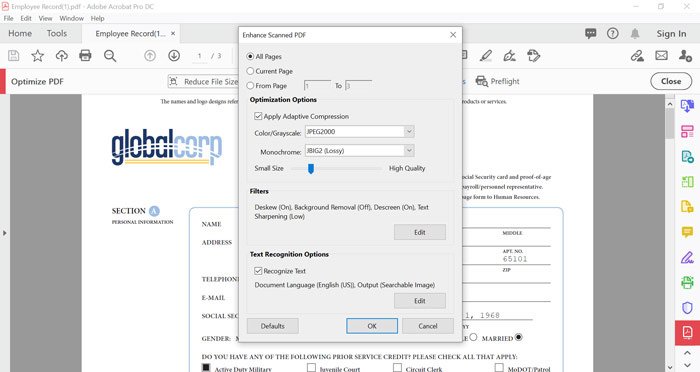Collapse right tools pane up chevron

tap(687, 353)
